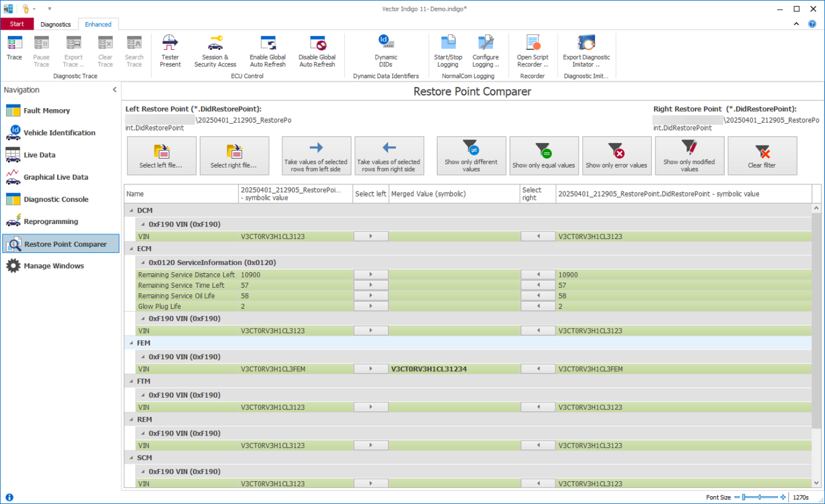This screenshot has width=825, height=504.
Task: Show only modified values filter
Action: 689,156
